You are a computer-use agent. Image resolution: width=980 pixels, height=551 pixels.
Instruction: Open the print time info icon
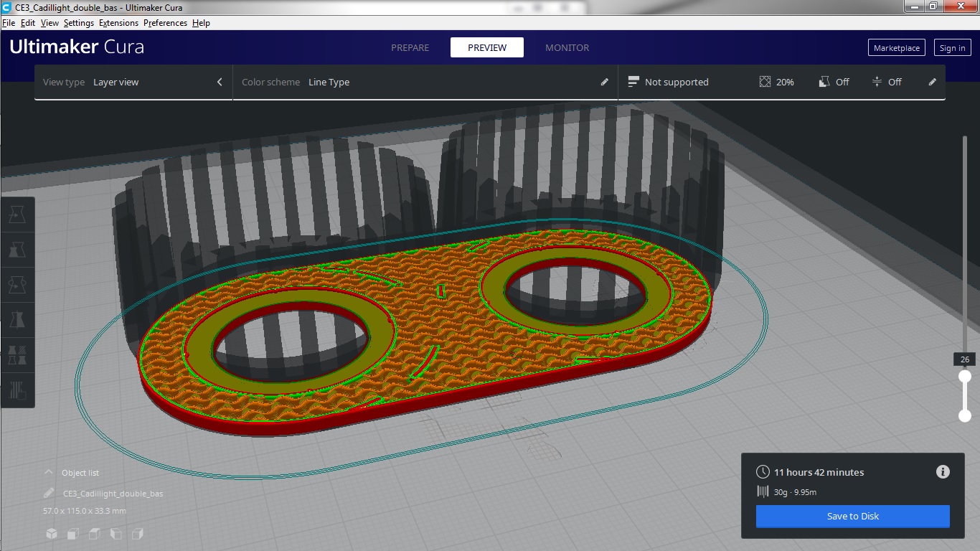(x=943, y=471)
